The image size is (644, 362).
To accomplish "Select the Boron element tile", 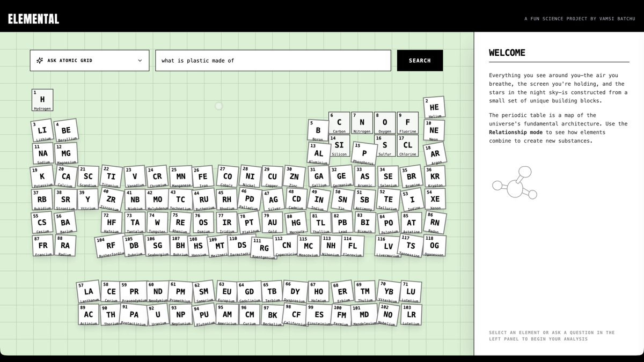I will click(318, 131).
